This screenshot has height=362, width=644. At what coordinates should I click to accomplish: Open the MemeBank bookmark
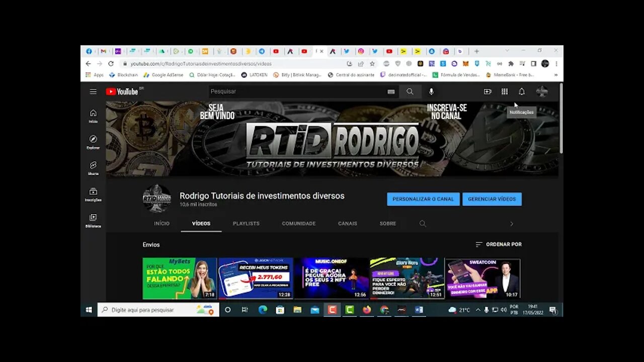[x=510, y=75]
